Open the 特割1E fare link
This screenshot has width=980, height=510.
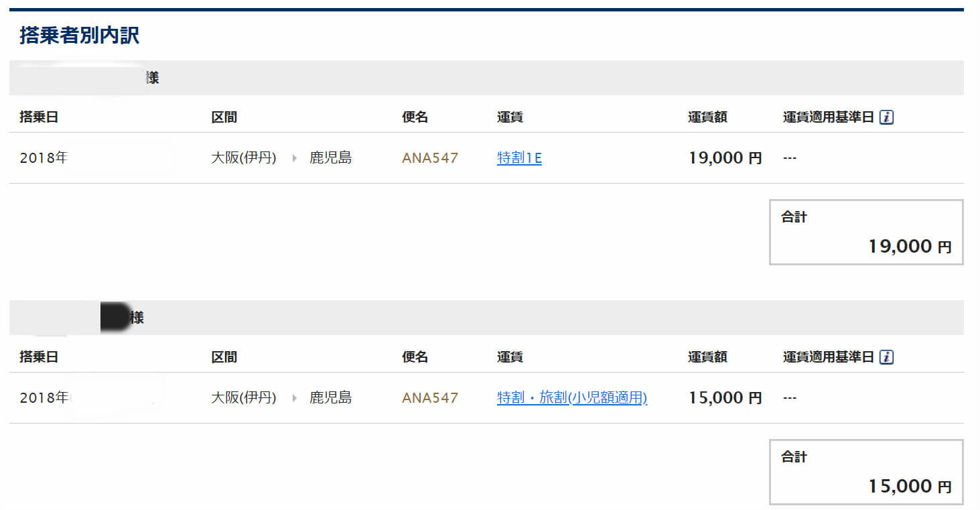coord(519,158)
